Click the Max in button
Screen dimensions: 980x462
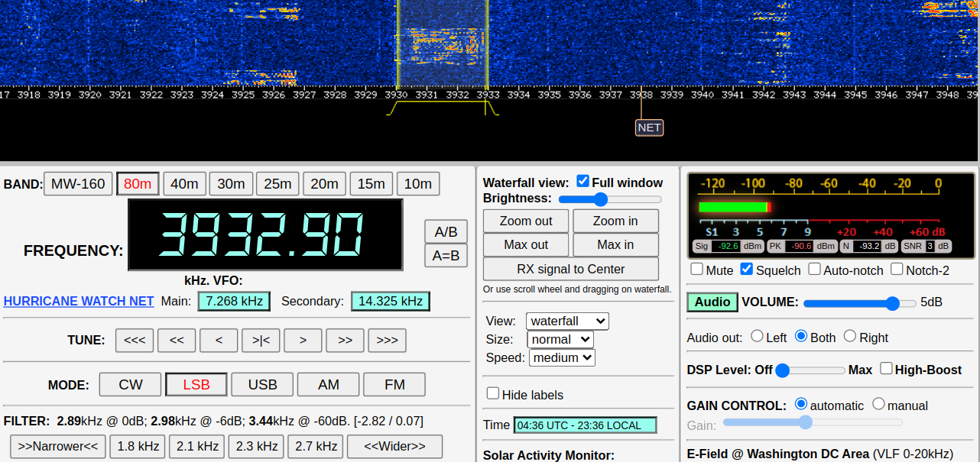(x=615, y=244)
